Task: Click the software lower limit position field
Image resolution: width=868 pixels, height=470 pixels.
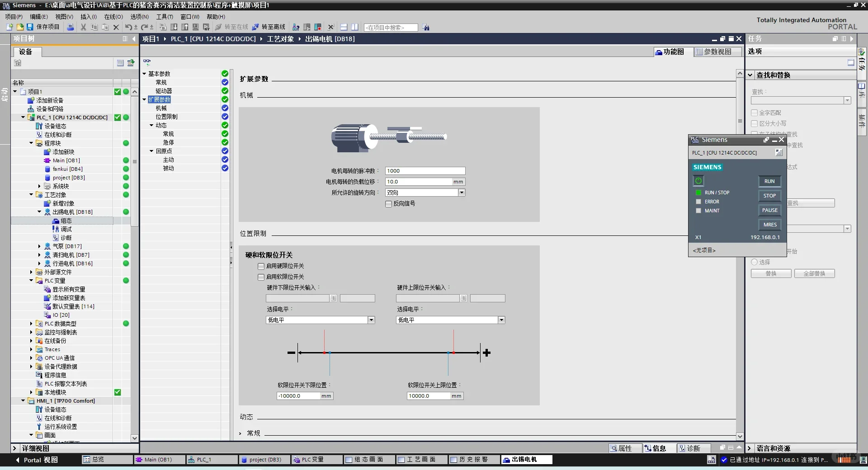Action: pos(298,396)
